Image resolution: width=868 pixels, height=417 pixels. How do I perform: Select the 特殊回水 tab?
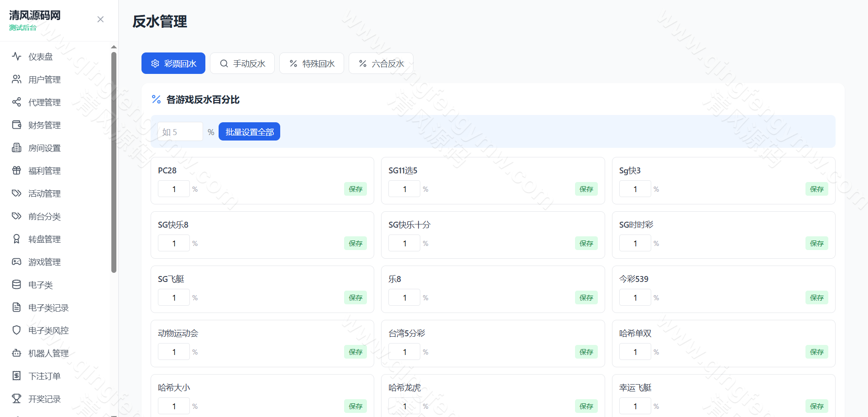312,63
